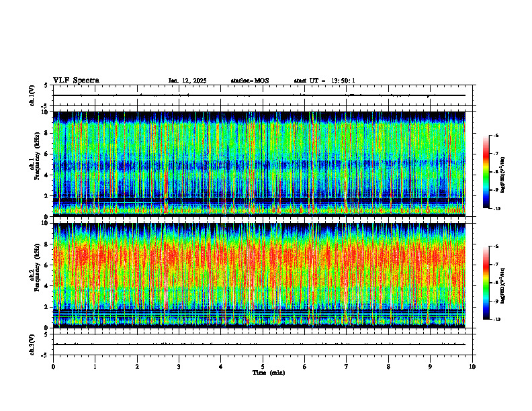
Task: Click time-axis tick label "10"
Action: tap(472, 367)
